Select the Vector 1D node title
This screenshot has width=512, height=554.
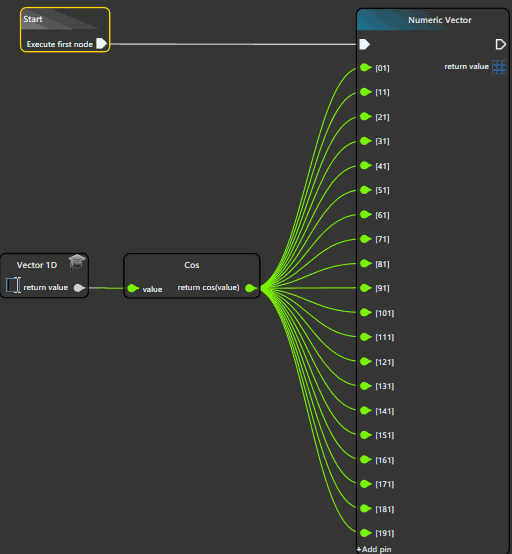click(37, 265)
